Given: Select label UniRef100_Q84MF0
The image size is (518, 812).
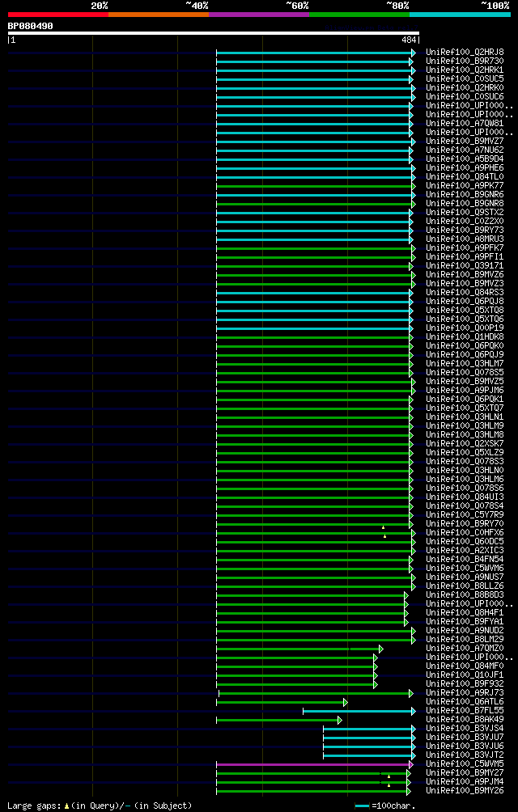Looking at the screenshot, I should tap(465, 666).
